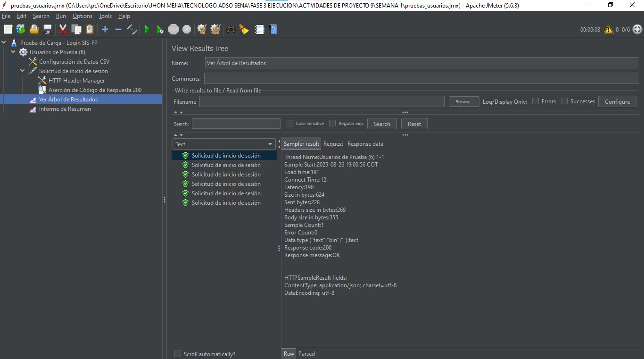Viewport: 644px width, 359px height.
Task: Open the Function Helper list icon
Action: coord(259,29)
